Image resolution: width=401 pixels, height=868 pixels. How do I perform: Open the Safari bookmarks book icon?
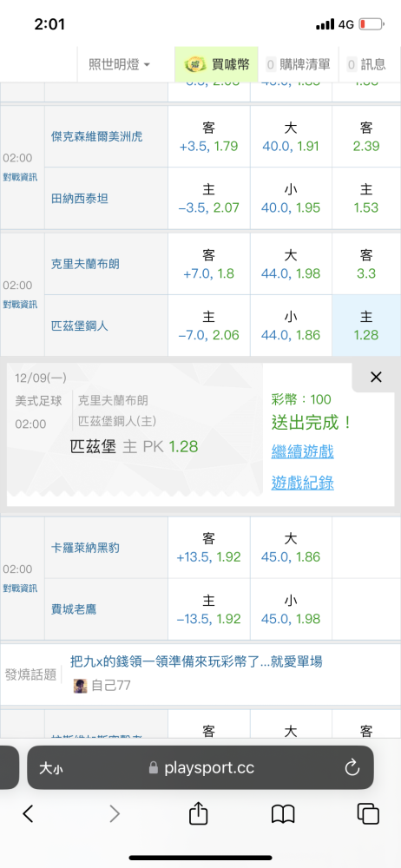click(282, 814)
